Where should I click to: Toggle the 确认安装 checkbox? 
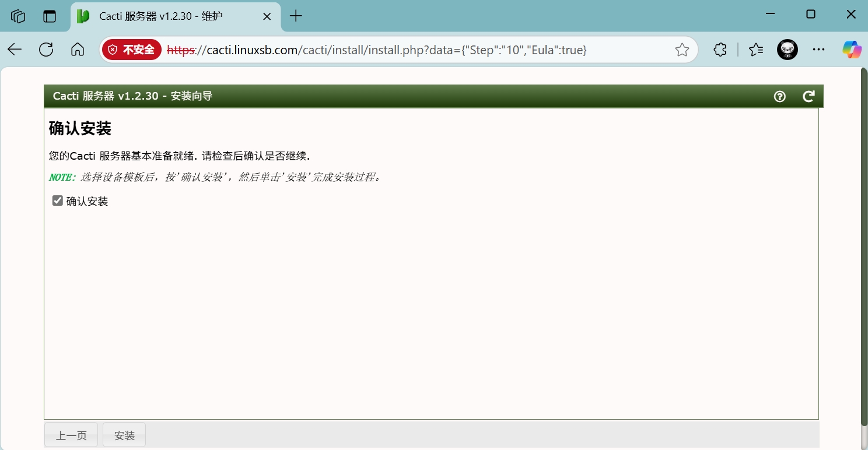click(x=58, y=201)
